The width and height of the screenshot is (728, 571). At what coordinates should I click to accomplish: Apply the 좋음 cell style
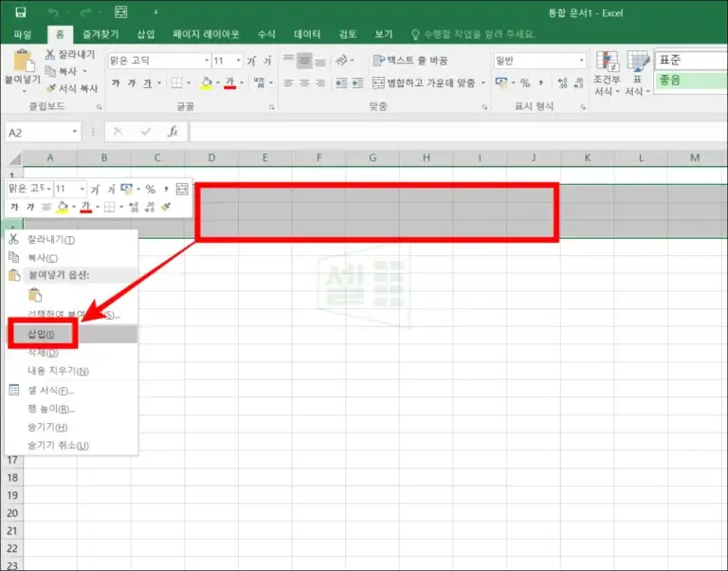point(691,81)
